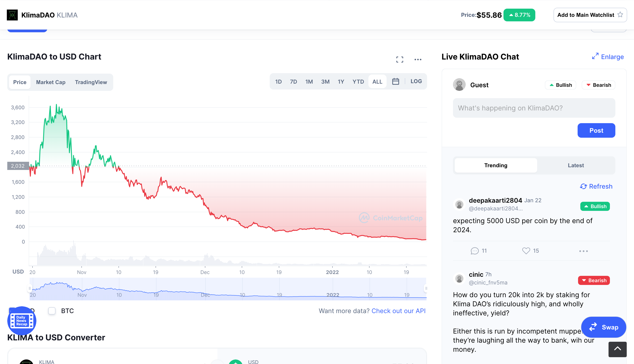Open chart more options ellipsis
Image resolution: width=634 pixels, height=364 pixels.
click(418, 60)
